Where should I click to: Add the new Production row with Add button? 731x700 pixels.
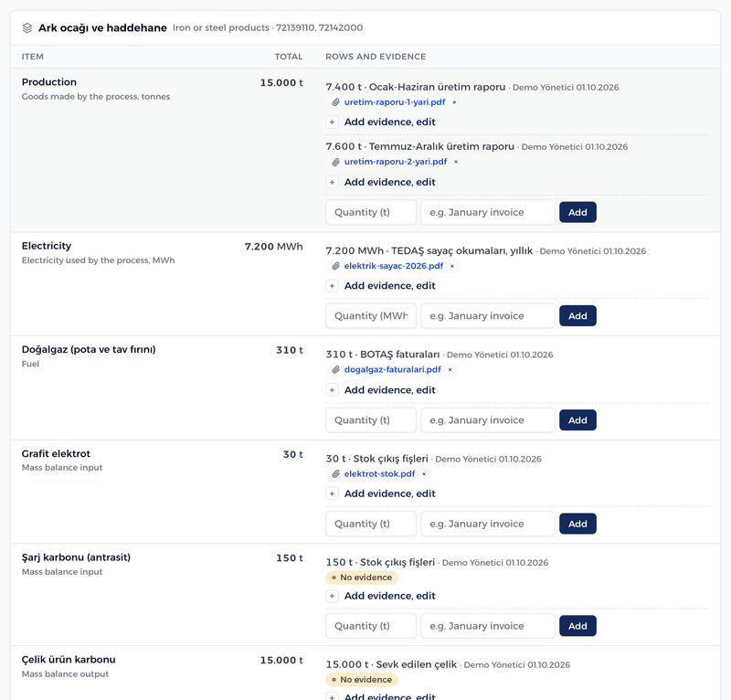click(x=577, y=212)
